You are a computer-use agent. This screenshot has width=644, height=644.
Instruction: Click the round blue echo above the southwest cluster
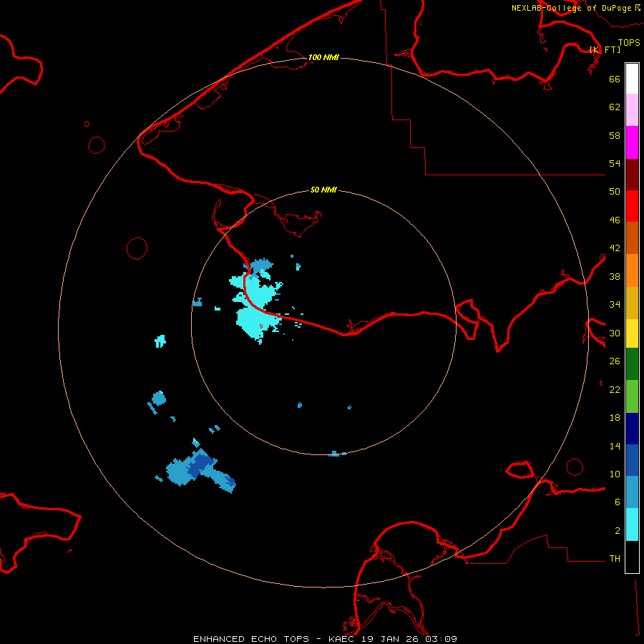pos(159,399)
